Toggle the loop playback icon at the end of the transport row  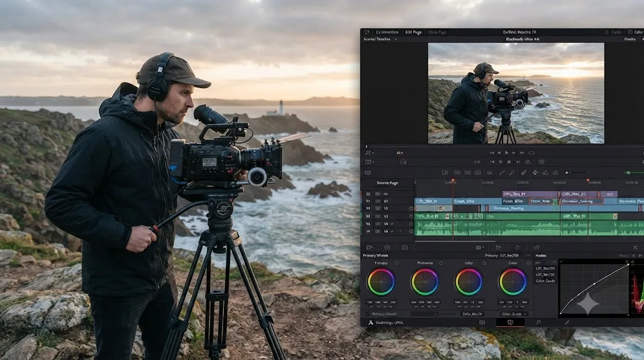pos(531,152)
